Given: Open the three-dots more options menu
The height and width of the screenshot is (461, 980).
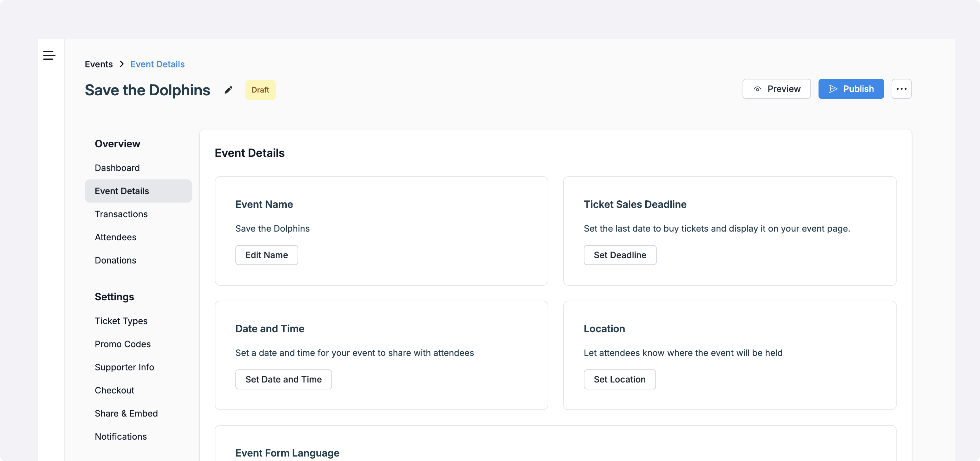Looking at the screenshot, I should pyautogui.click(x=901, y=89).
